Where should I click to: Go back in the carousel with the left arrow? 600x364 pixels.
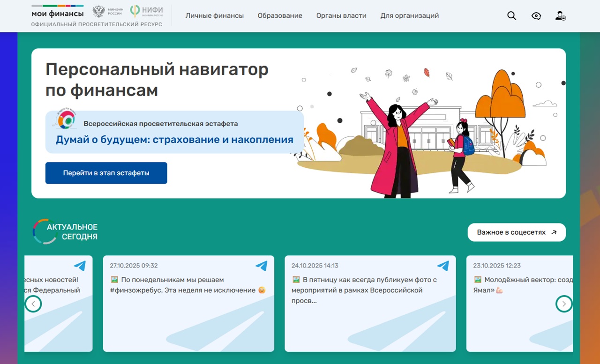(x=33, y=304)
